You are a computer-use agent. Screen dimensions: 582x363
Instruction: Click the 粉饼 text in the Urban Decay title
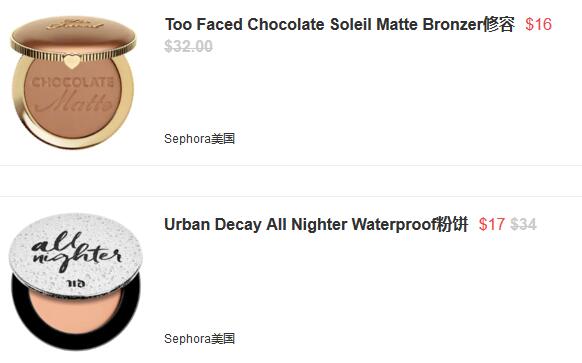coord(452,224)
